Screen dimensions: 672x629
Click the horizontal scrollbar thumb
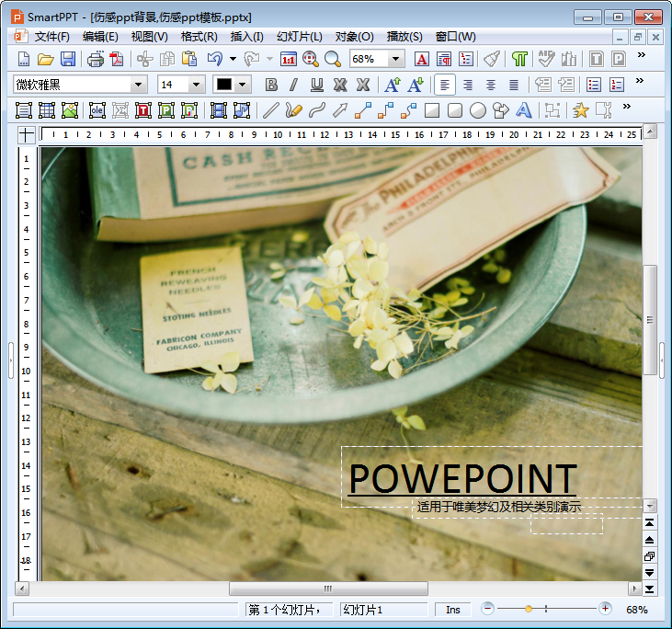pyautogui.click(x=328, y=589)
